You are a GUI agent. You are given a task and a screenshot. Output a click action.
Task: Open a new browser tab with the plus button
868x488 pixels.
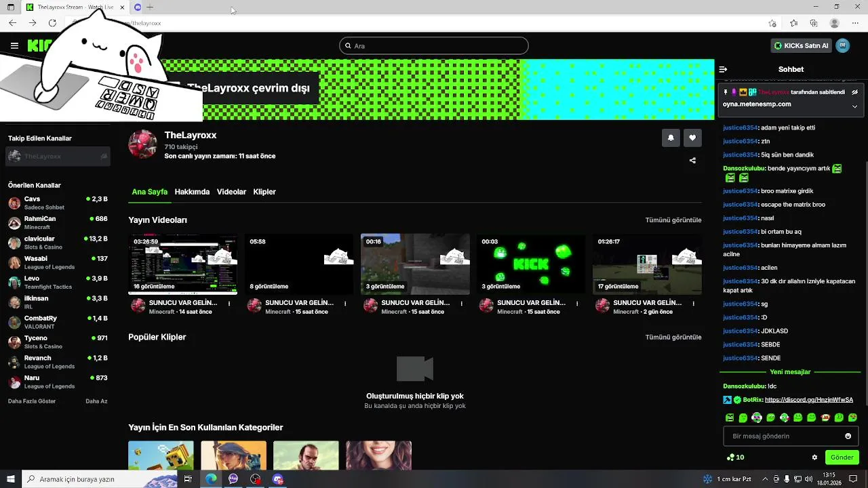tap(150, 7)
